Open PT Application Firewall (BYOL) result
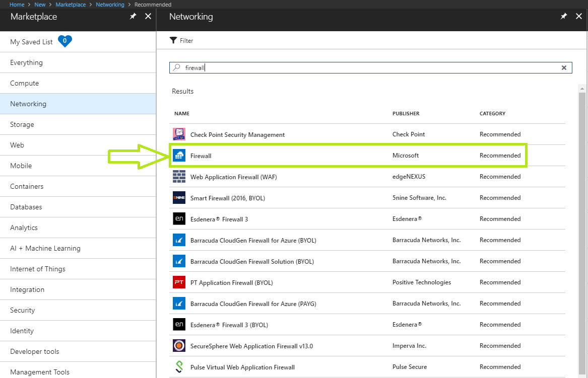The image size is (588, 378). (367, 282)
